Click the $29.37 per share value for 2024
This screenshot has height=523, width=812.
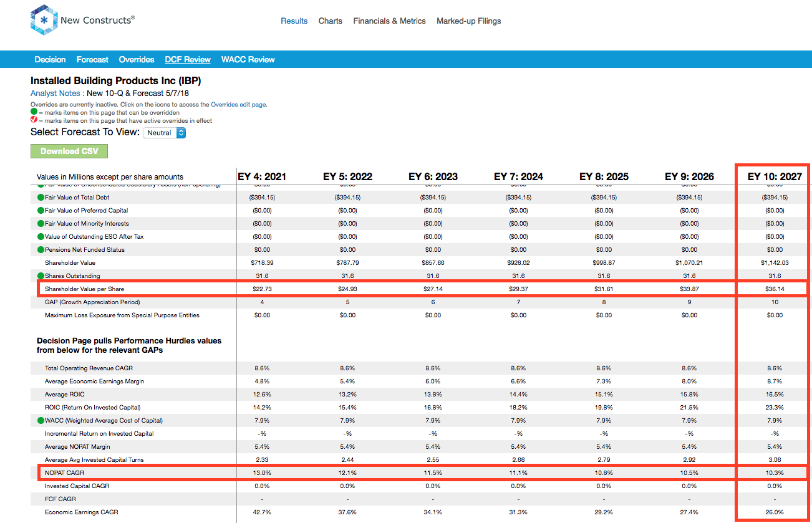coord(518,289)
